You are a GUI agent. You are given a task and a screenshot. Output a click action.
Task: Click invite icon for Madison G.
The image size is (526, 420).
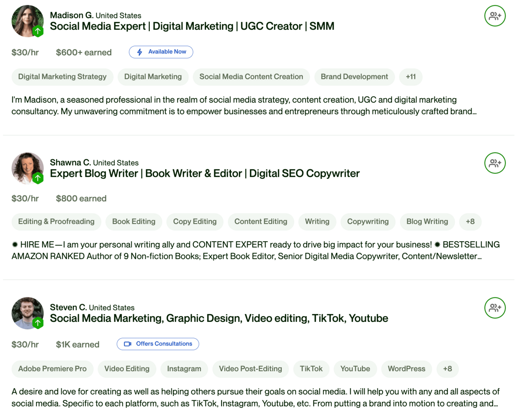tap(495, 16)
